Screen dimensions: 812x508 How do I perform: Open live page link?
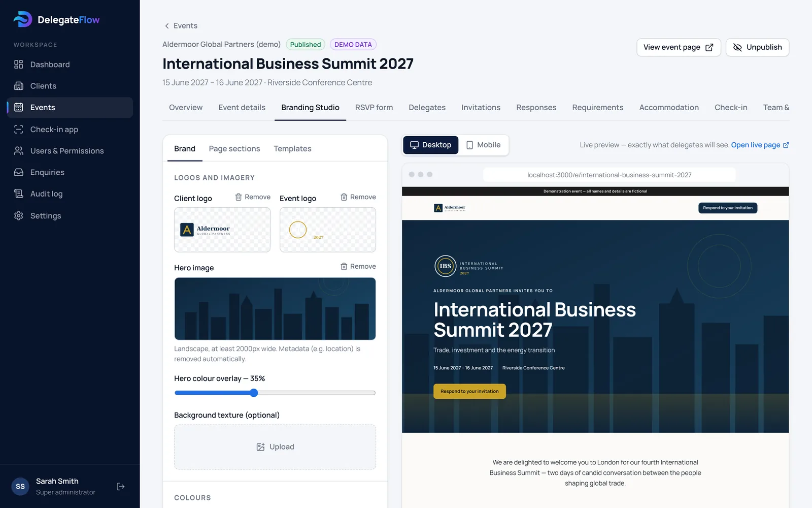(760, 145)
